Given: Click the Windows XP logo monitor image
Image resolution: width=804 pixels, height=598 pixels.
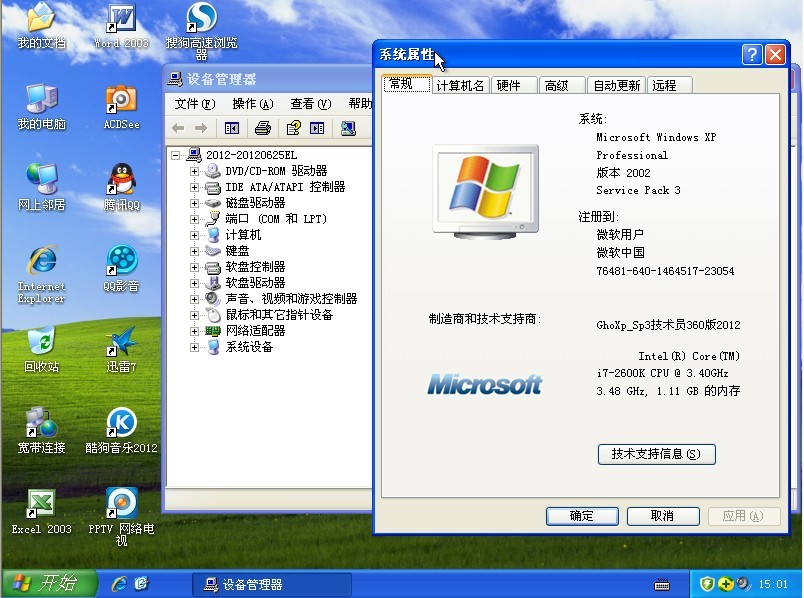Looking at the screenshot, I should pos(486,191).
